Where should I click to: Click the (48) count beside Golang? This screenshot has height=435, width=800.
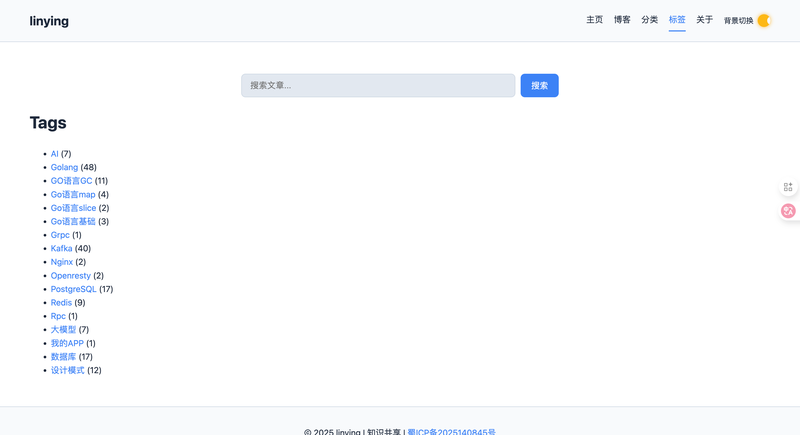coord(89,167)
